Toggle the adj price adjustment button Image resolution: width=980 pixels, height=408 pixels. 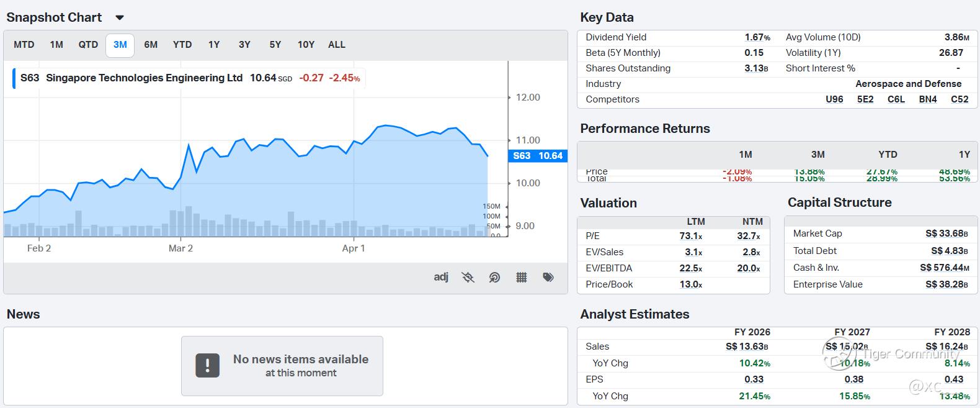click(x=441, y=277)
